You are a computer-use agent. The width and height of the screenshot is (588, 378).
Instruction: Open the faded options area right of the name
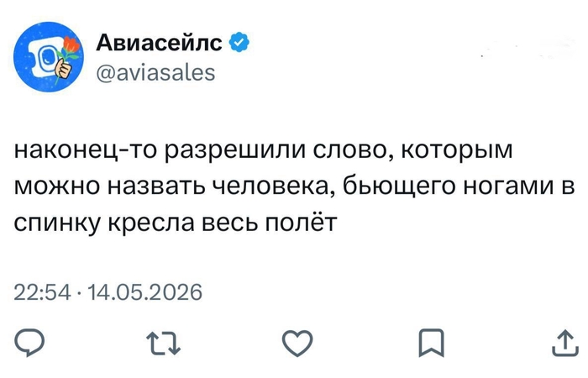pos(528,50)
